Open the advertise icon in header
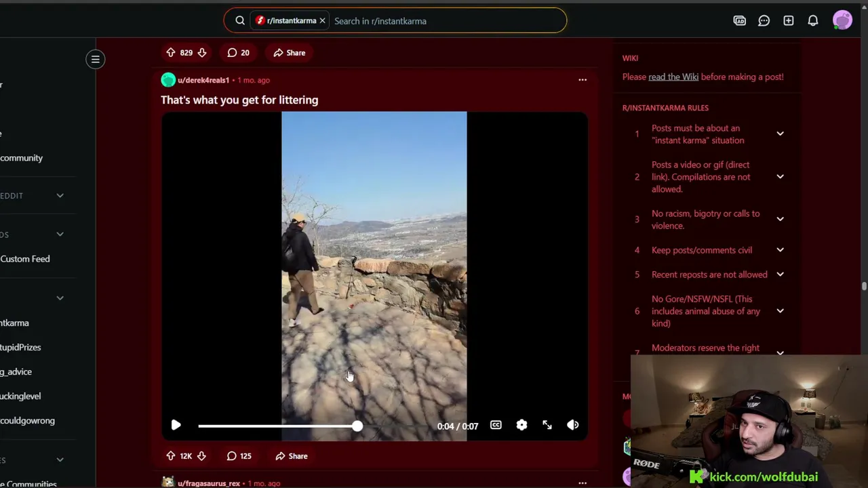This screenshot has width=868, height=488. coord(739,21)
